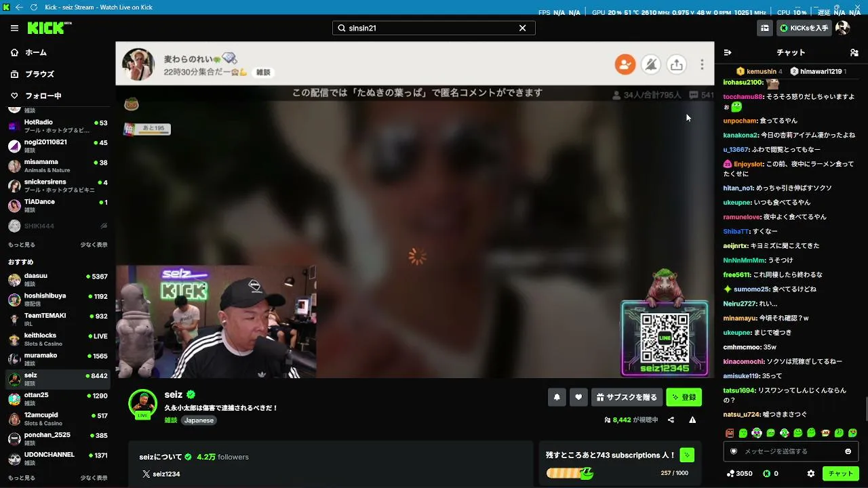Focus the メッセージを送信する chat input
Image resolution: width=868 pixels, height=488 pixels.
(791, 451)
